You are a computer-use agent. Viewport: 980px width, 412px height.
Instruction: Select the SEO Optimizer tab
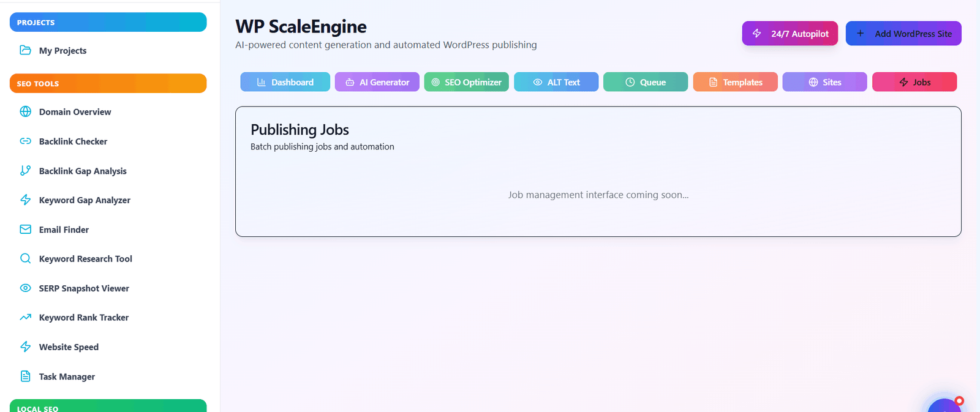pyautogui.click(x=466, y=82)
